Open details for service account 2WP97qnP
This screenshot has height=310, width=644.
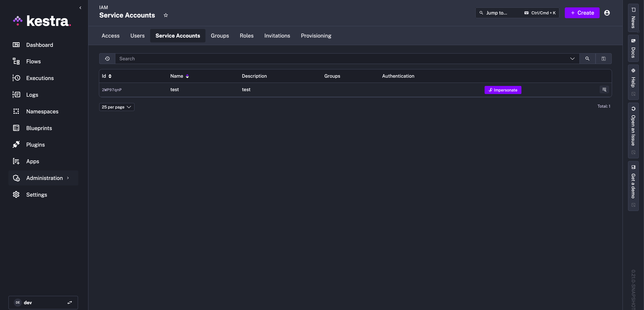pos(604,90)
